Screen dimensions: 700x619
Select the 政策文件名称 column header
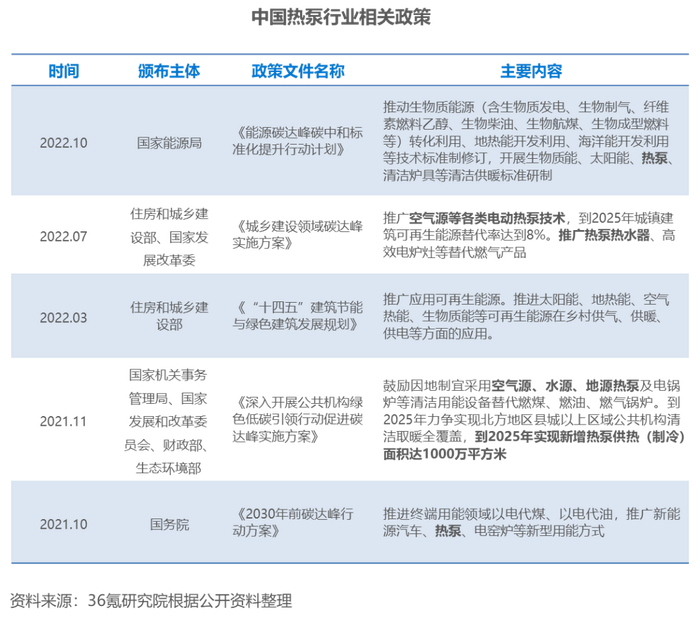[298, 71]
